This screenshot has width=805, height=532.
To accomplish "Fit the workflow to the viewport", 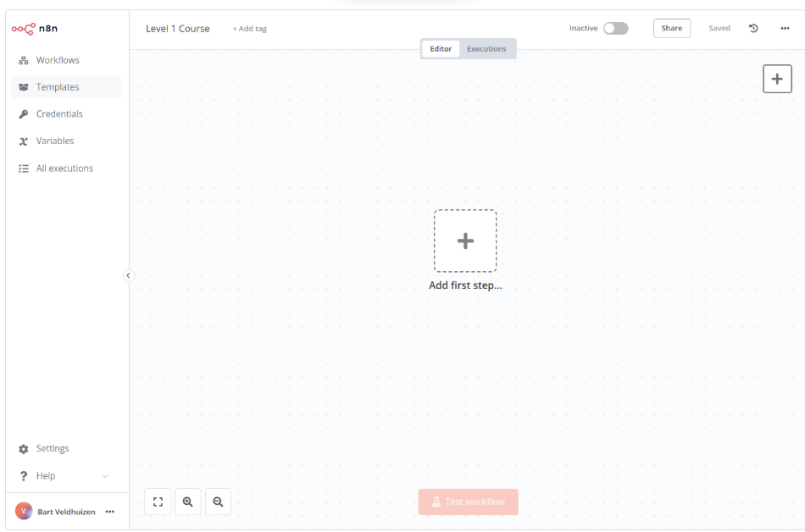I will [x=157, y=502].
